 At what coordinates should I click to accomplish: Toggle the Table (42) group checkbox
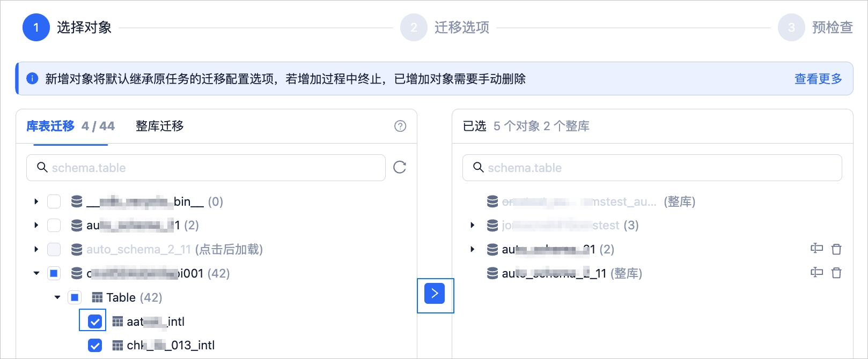pyautogui.click(x=75, y=297)
